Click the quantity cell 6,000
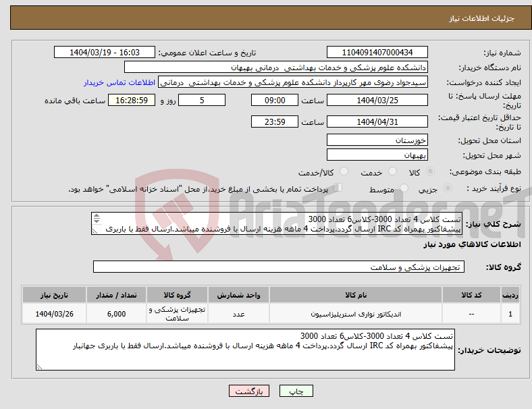Screen dimensions: 532x409 coord(116,314)
